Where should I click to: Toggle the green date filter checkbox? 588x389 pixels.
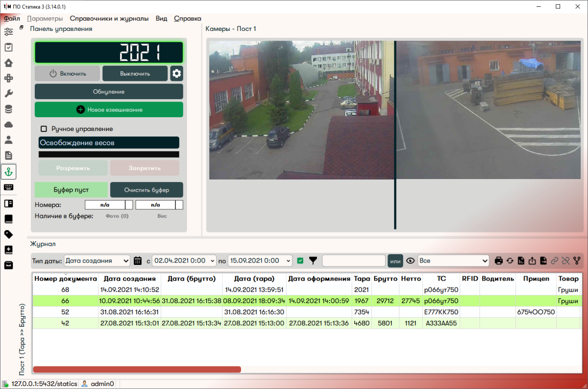point(300,261)
